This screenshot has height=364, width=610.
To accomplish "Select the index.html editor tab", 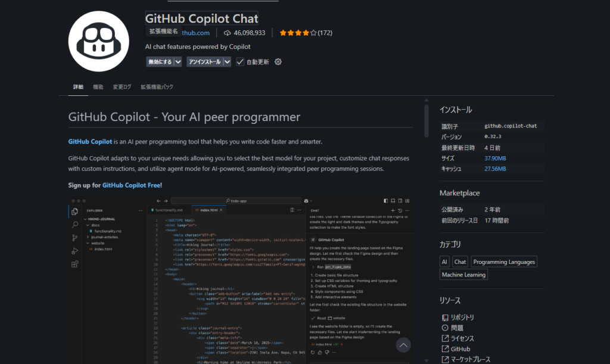I will coord(210,209).
